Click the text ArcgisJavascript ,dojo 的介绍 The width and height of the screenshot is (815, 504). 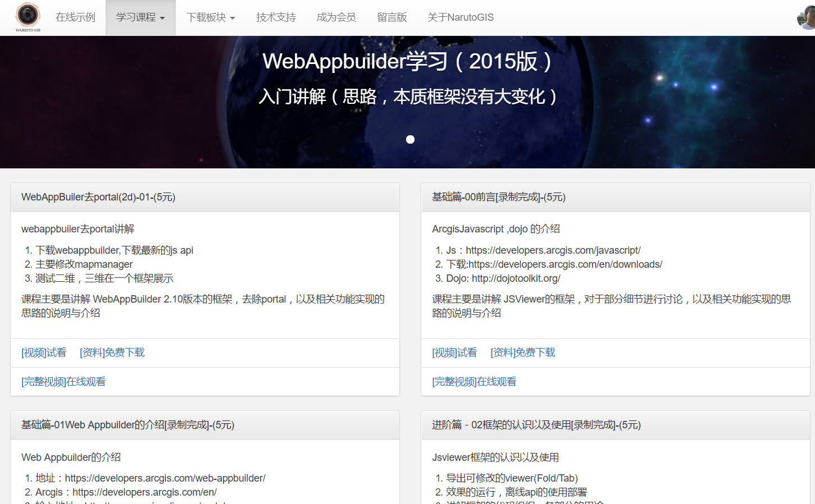click(x=496, y=229)
